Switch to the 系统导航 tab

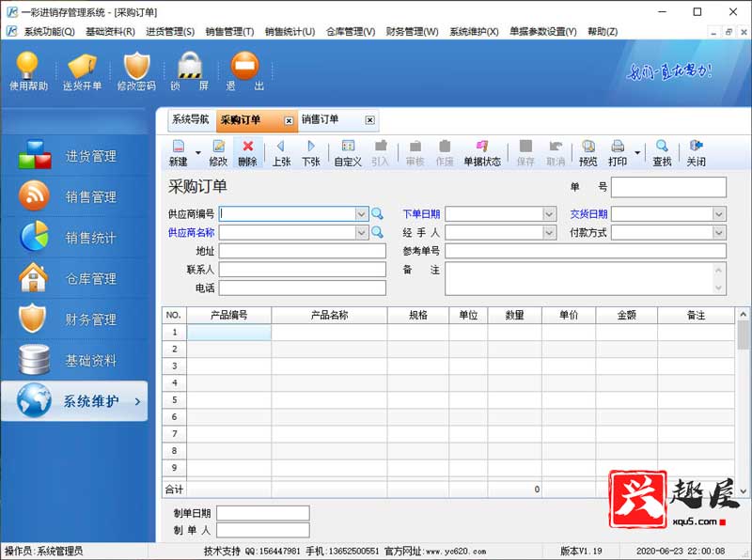point(191,119)
